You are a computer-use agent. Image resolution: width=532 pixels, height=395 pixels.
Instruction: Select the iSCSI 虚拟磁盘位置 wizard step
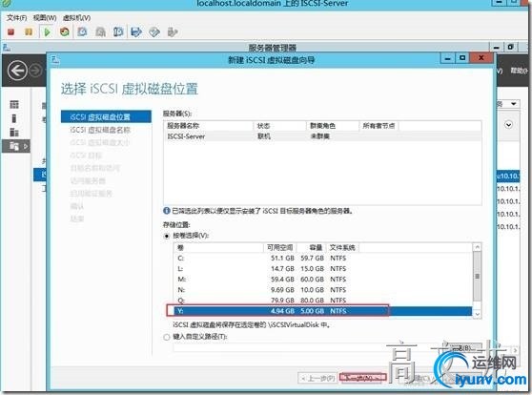(x=106, y=116)
